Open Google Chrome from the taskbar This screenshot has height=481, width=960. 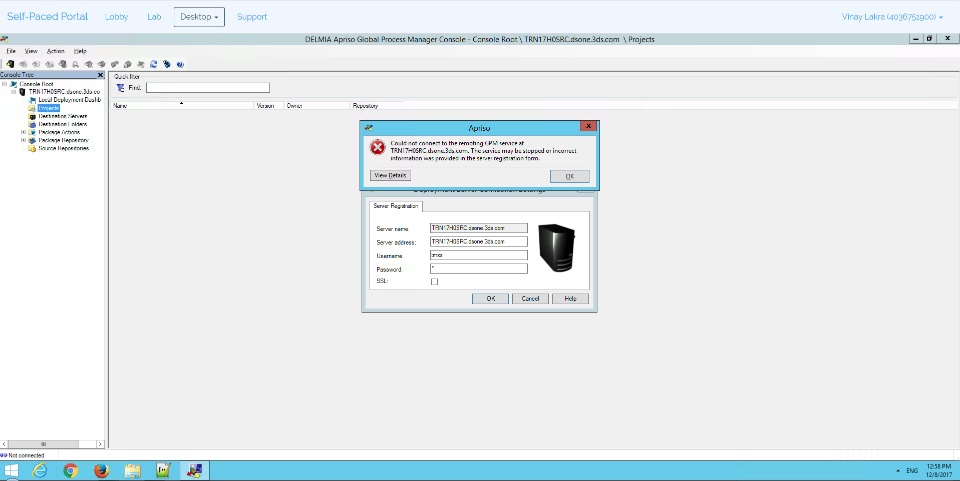point(70,470)
